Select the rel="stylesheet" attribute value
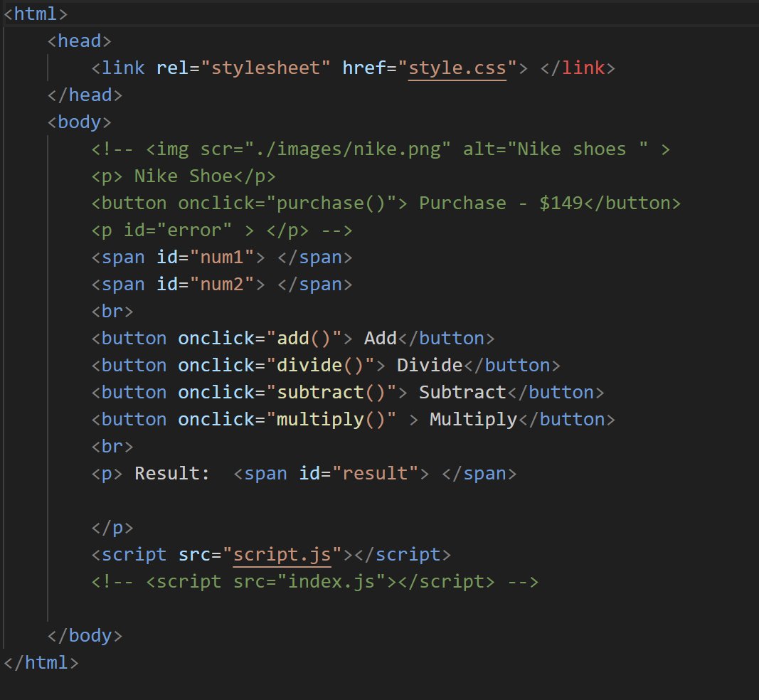The height and width of the screenshot is (700, 759). [x=265, y=68]
